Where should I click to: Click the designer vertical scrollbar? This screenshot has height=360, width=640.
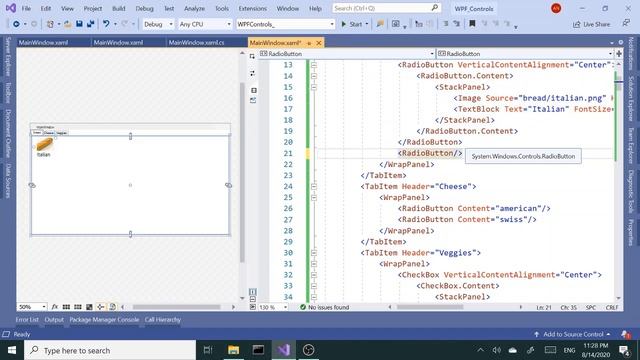(242, 172)
